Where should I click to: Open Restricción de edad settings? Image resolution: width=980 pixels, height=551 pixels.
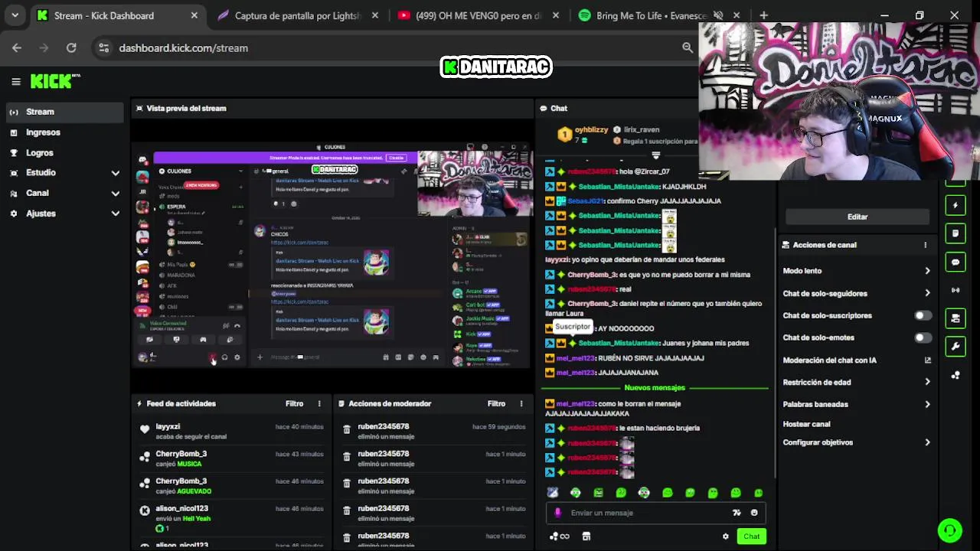coord(857,382)
